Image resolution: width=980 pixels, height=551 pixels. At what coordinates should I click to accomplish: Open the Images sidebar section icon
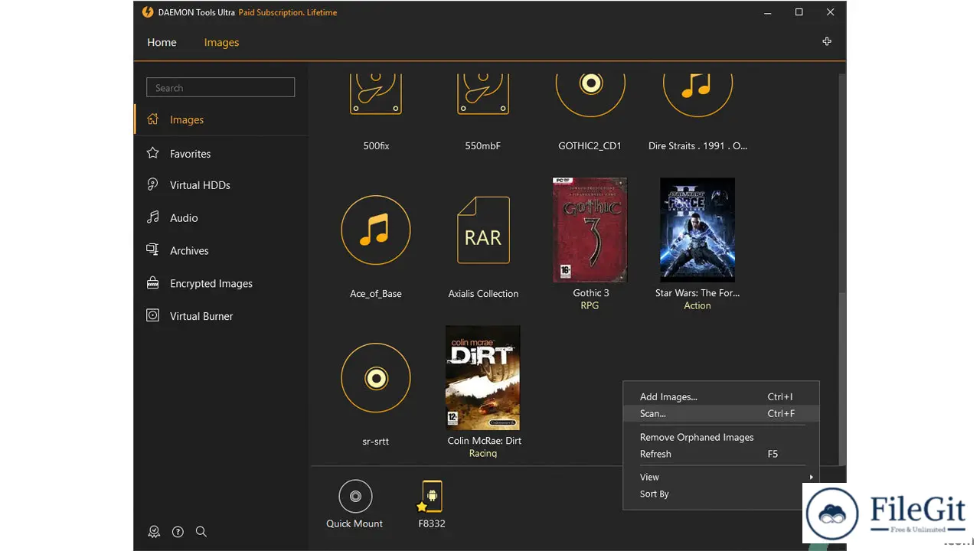click(x=153, y=119)
